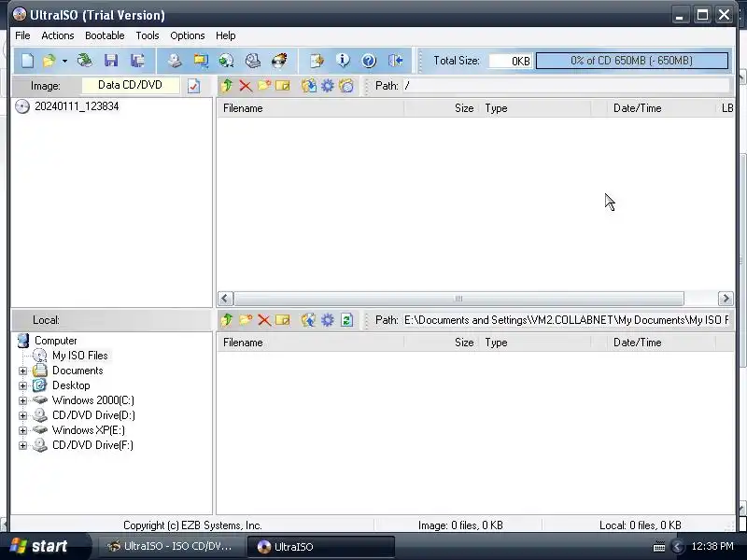Click the Save floppy disk icon
Screen dimensions: 747x560
(x=111, y=61)
